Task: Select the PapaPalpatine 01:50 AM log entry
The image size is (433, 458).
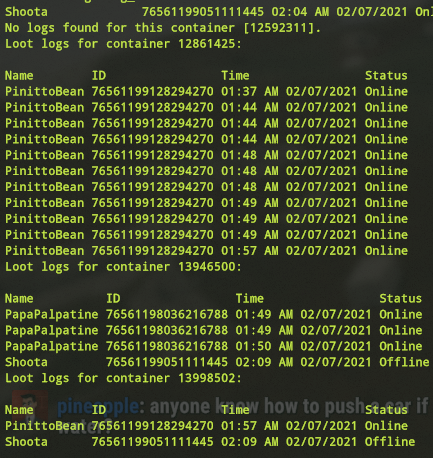Action: (214, 346)
